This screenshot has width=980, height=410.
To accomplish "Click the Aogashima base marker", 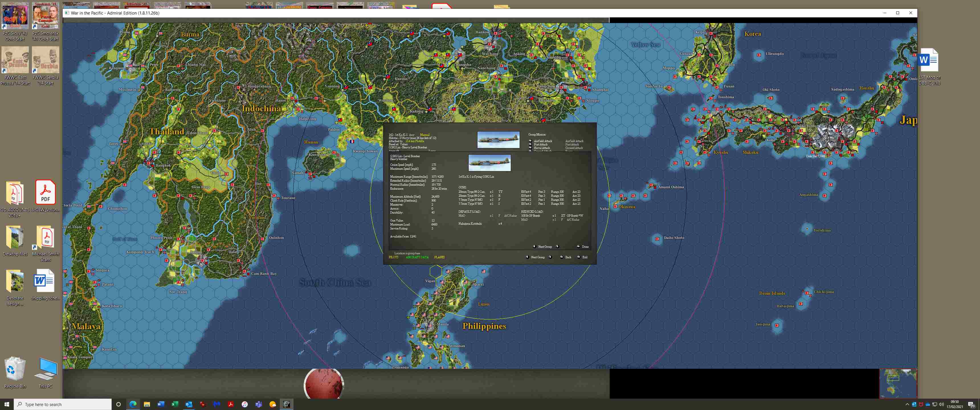I will click(x=824, y=196).
